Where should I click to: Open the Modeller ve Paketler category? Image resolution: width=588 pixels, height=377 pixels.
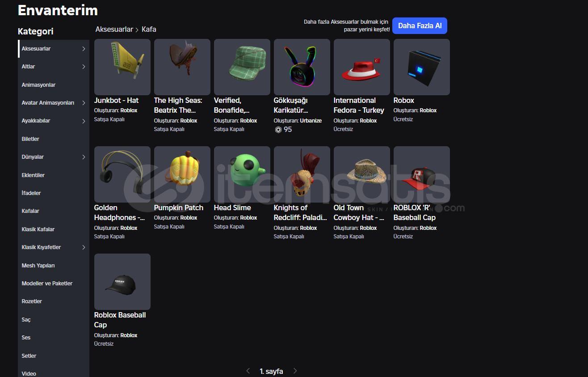54,284
